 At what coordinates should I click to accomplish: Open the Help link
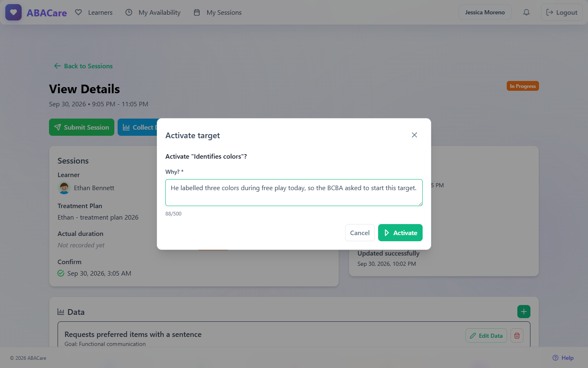[563, 358]
